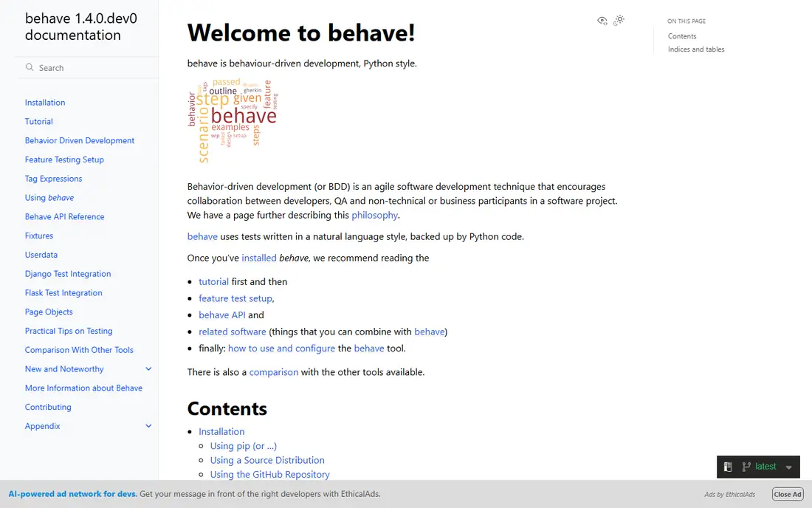Open the Installation sidebar page
Viewport: 812px width, 508px height.
[x=45, y=103]
